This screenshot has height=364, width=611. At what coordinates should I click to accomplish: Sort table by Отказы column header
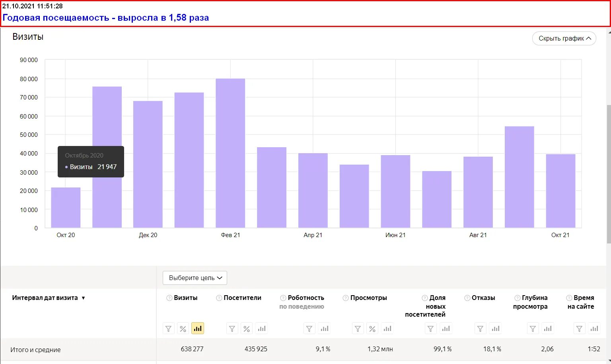click(483, 298)
